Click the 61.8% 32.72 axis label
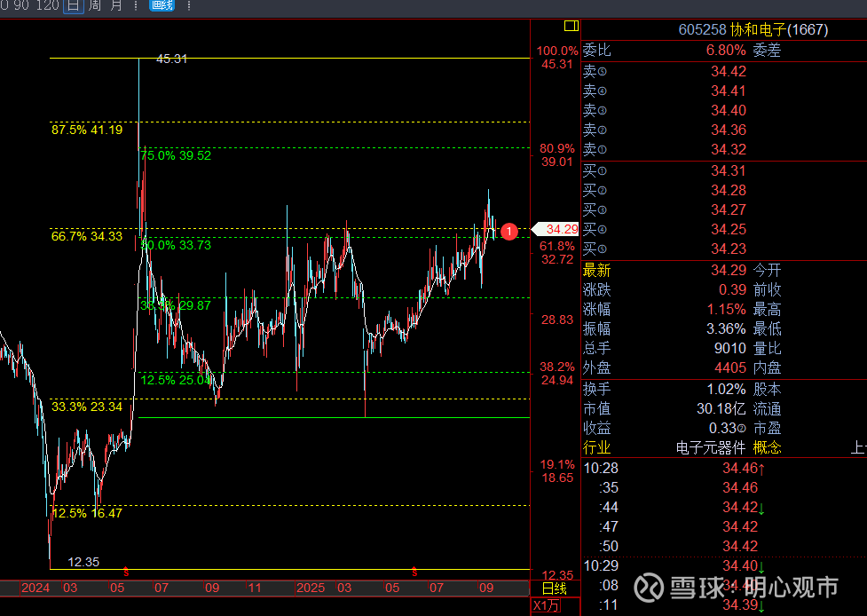Image resolution: width=867 pixels, height=616 pixels. coord(556,253)
